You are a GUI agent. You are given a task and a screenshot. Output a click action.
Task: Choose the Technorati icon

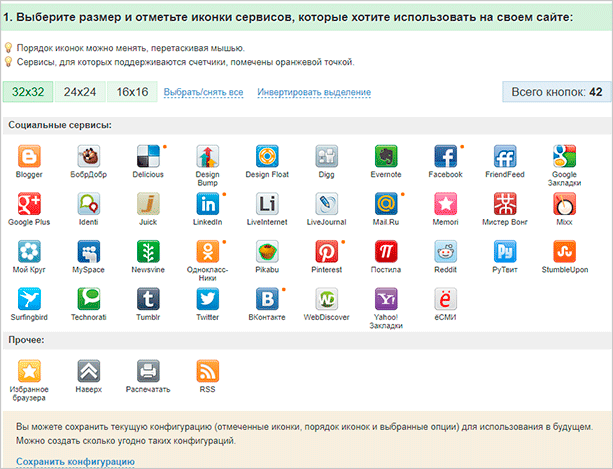tap(89, 299)
